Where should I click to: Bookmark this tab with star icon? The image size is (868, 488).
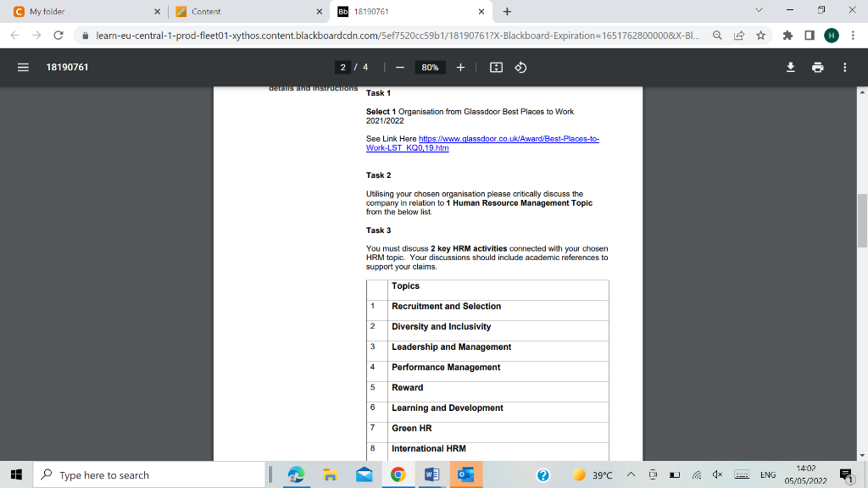point(760,36)
